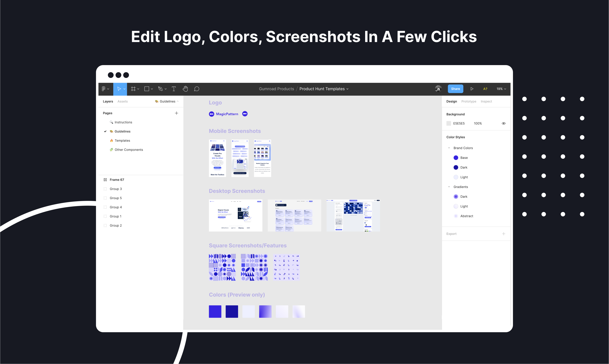The width and height of the screenshot is (609, 364).
Task: Select the Pen tool
Action: [160, 89]
